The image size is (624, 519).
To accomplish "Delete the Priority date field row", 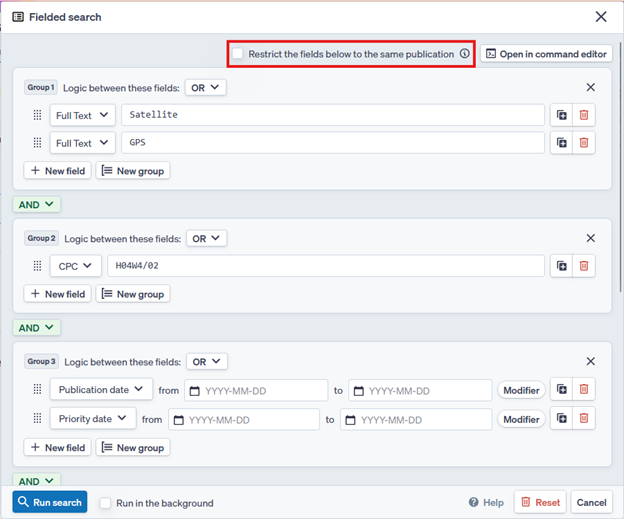I will tap(585, 419).
